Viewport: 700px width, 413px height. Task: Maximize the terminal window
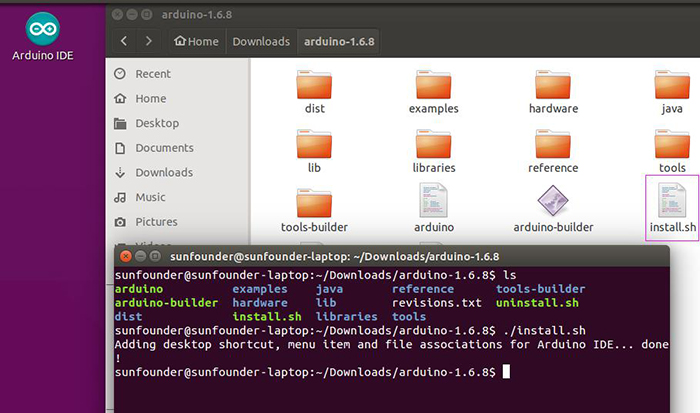[x=155, y=256]
